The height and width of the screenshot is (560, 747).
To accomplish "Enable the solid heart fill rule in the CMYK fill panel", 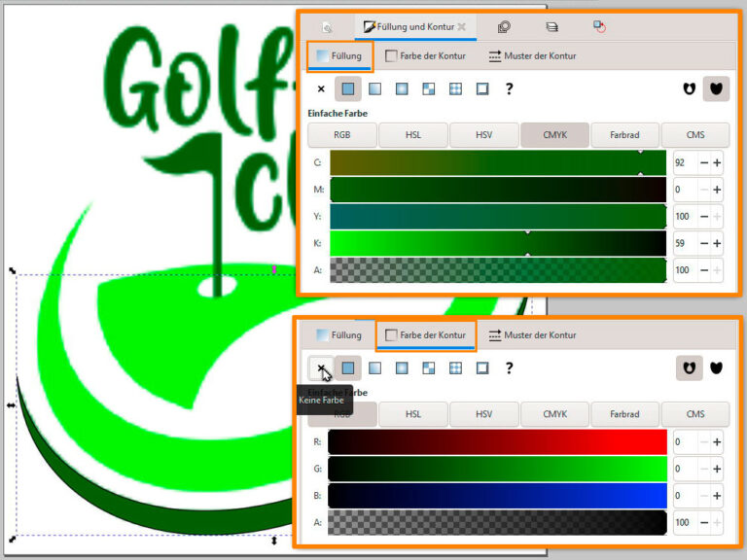I will pos(717,88).
